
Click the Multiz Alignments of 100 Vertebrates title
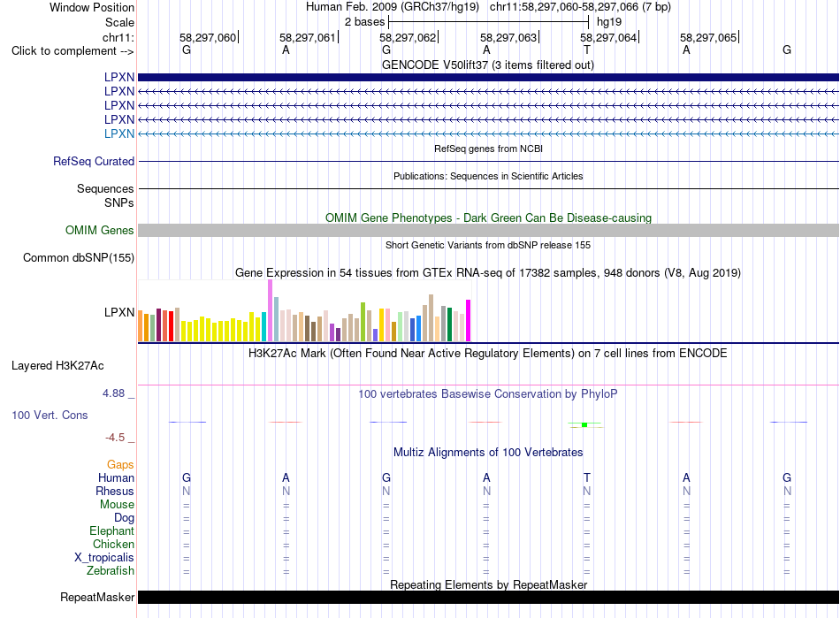[x=488, y=452]
